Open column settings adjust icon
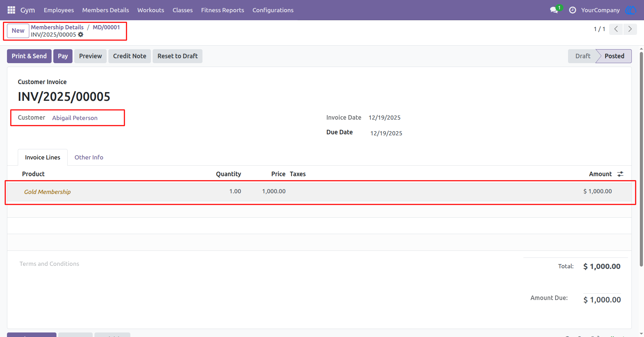Screen dimensions: 644x337 (x=620, y=174)
